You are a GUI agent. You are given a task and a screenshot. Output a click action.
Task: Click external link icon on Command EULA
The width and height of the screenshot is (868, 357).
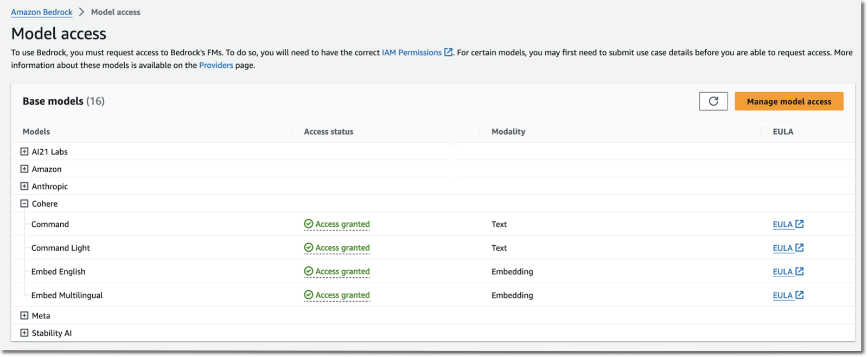[x=799, y=224]
